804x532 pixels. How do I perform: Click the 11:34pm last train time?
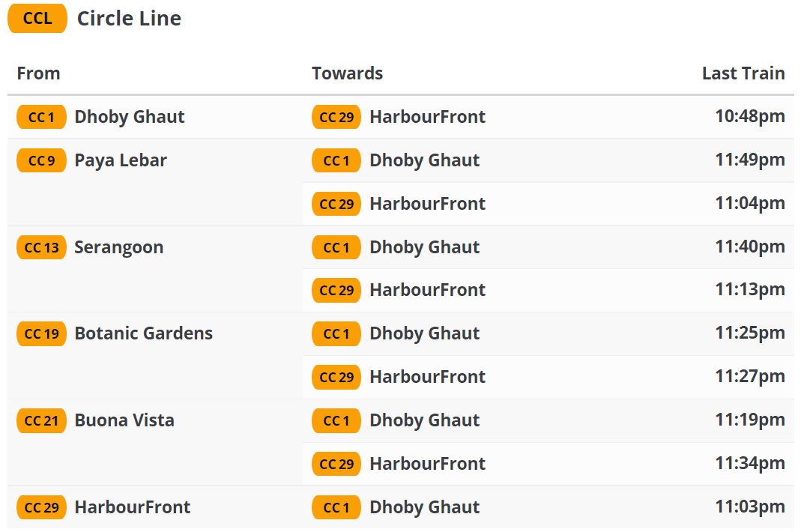click(x=749, y=464)
